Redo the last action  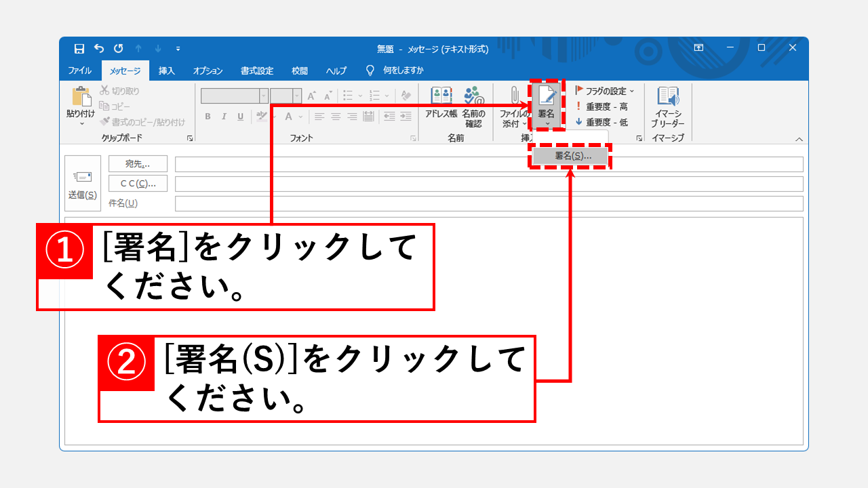(119, 48)
